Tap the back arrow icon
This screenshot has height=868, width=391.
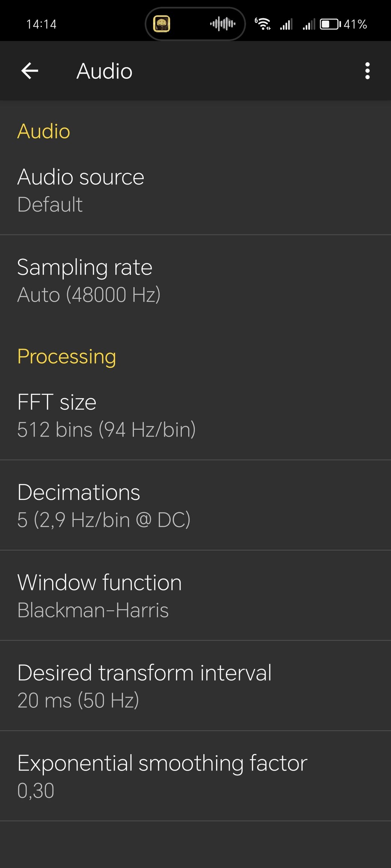click(30, 71)
